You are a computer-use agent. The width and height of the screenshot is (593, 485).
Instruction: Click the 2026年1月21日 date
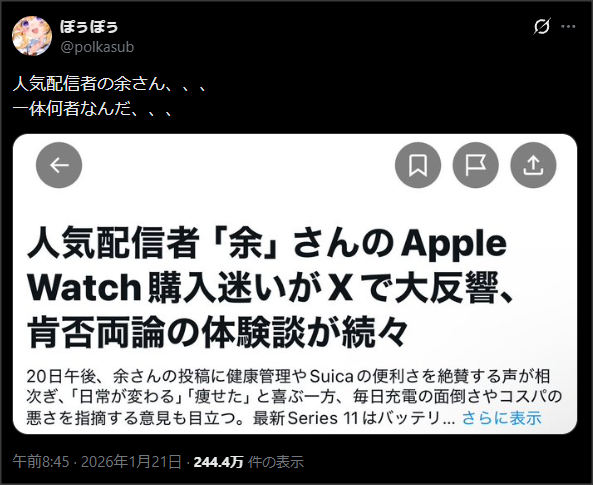(x=132, y=462)
